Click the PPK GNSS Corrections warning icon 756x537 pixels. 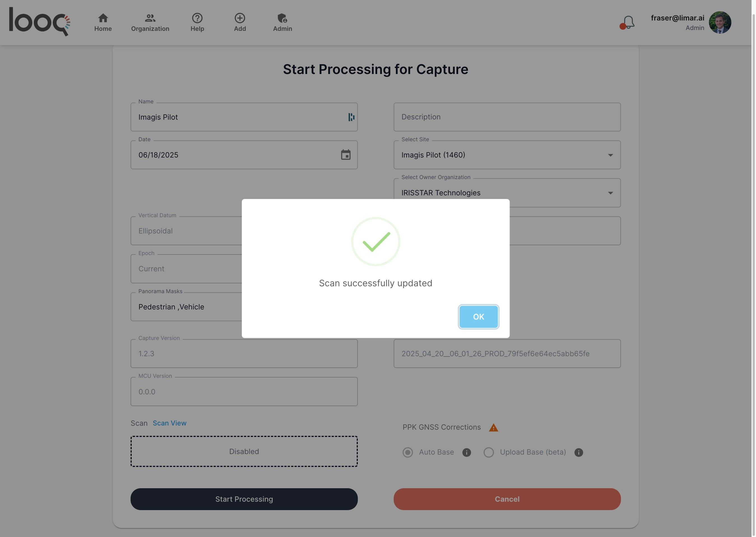tap(493, 427)
